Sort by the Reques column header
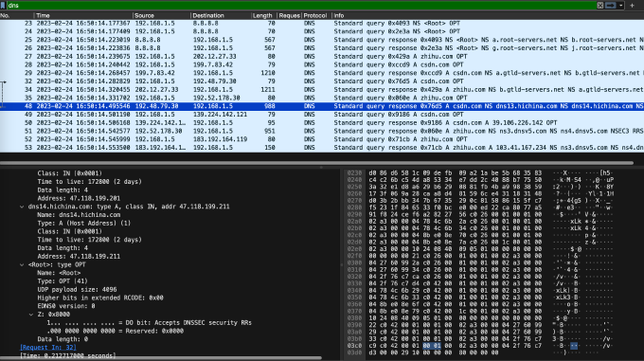This screenshot has width=644, height=361. (289, 15)
